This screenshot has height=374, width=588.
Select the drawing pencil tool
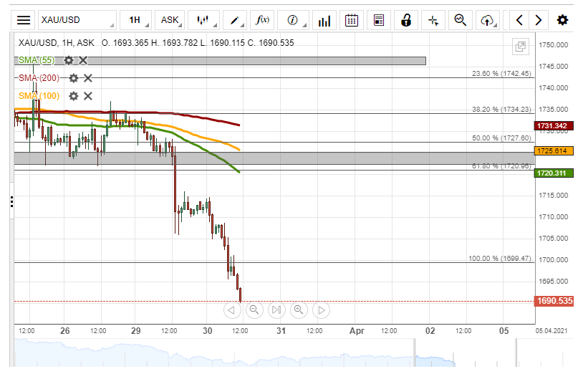234,20
